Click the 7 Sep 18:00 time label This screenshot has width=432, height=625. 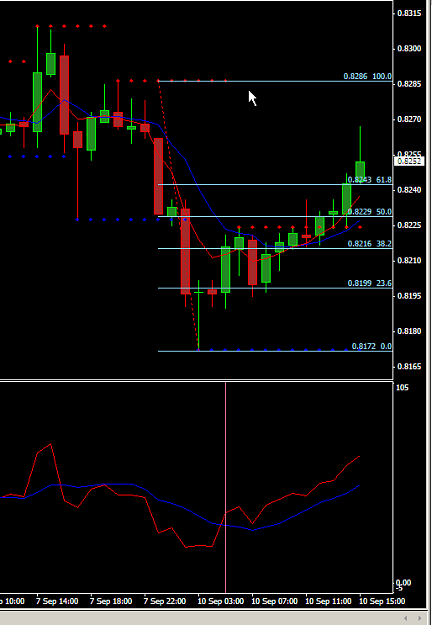click(x=111, y=601)
